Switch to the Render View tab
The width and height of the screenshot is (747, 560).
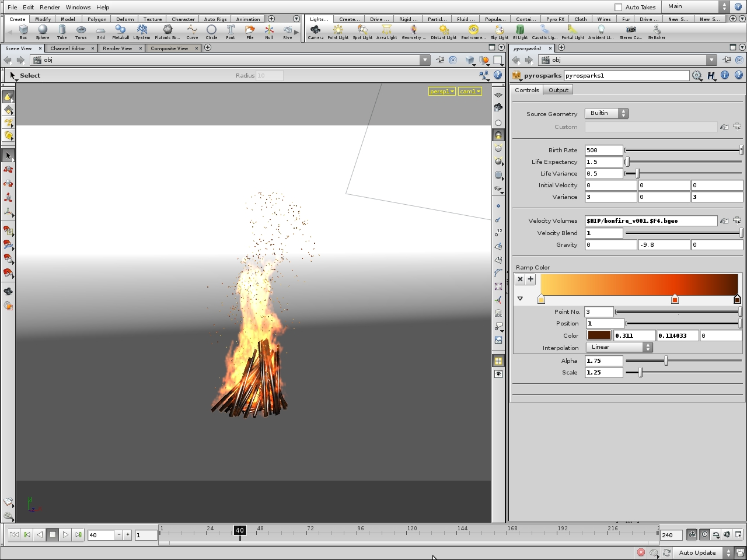[118, 48]
